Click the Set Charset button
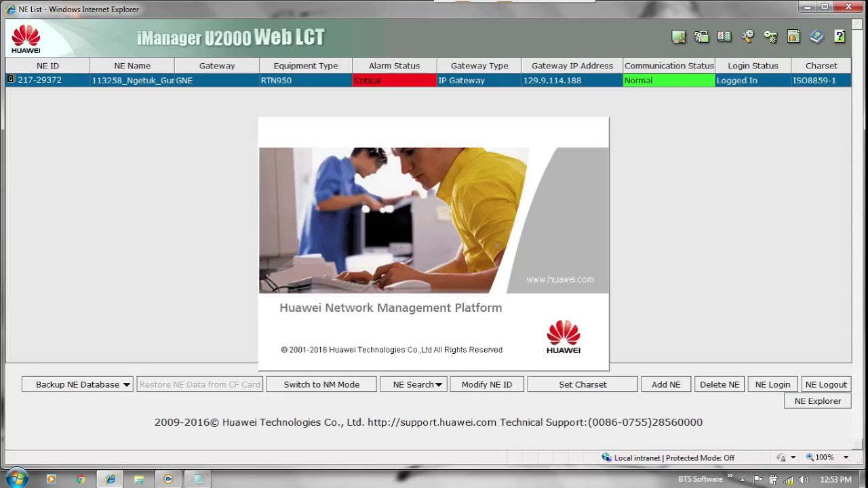Image resolution: width=868 pixels, height=488 pixels. [583, 384]
